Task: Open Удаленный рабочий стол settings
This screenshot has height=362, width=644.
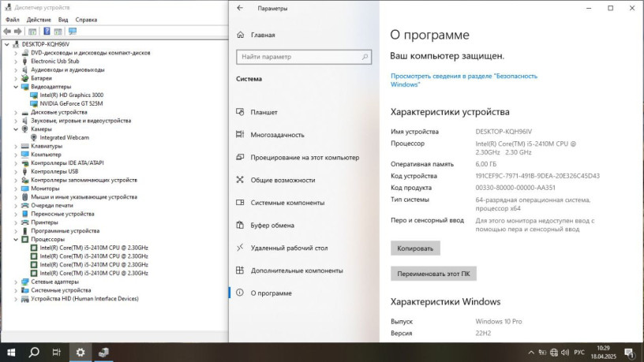Action: [x=289, y=248]
